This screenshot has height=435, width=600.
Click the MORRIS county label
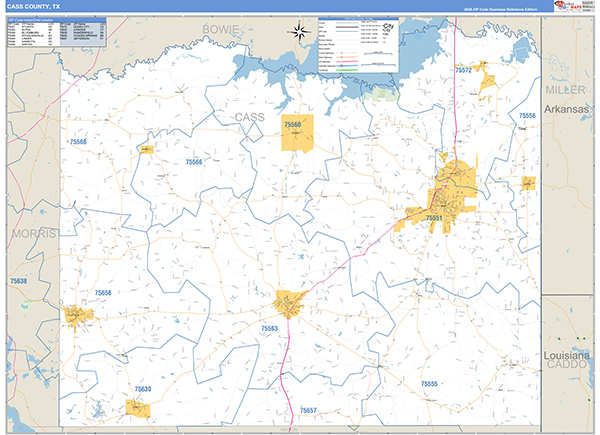click(x=30, y=232)
